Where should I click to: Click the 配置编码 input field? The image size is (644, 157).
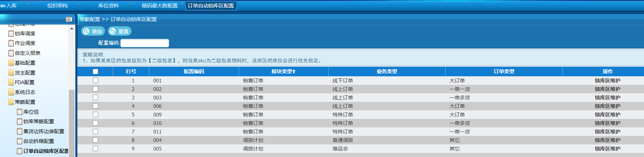(x=145, y=43)
